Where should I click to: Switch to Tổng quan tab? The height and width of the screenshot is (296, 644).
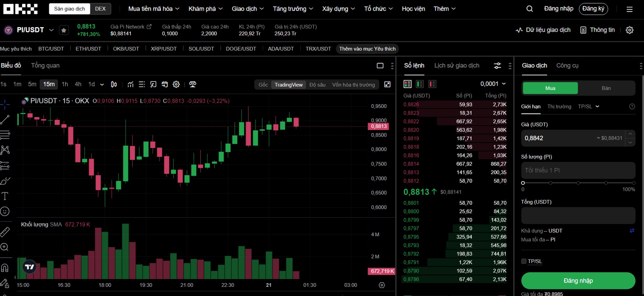pos(45,65)
